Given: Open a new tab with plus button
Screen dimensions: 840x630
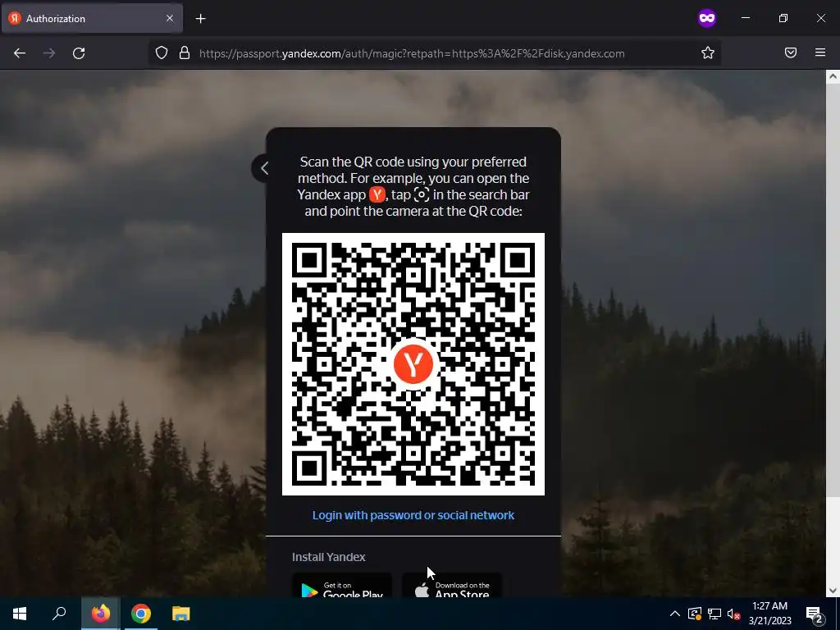Looking at the screenshot, I should pos(200,19).
